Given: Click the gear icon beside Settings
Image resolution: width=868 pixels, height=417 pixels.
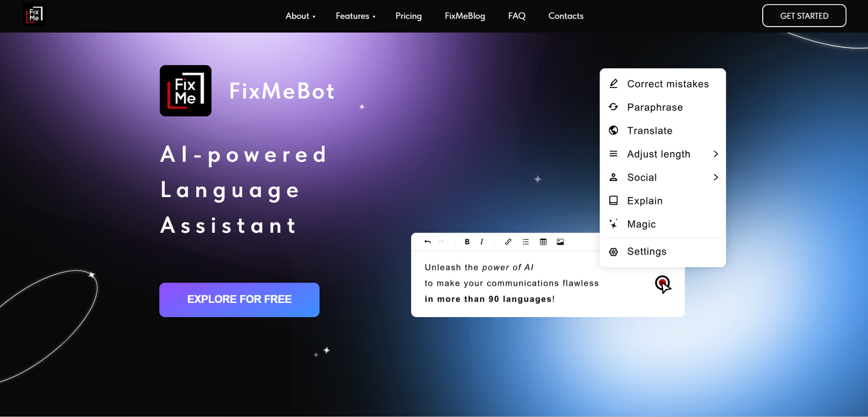Looking at the screenshot, I should coord(614,252).
